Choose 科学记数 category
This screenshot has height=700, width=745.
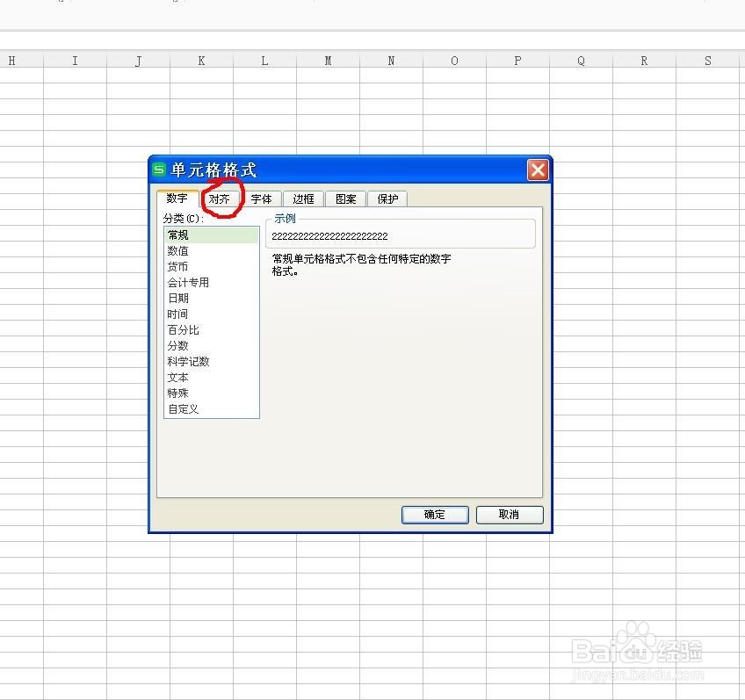[x=212, y=362]
